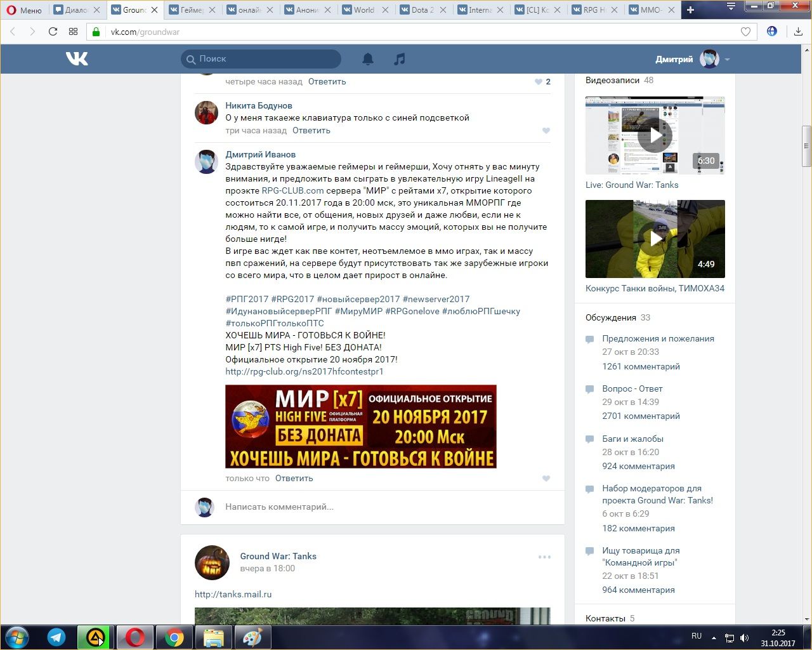Reload the page with the refresh button
This screenshot has width=812, height=650.
pos(53,32)
